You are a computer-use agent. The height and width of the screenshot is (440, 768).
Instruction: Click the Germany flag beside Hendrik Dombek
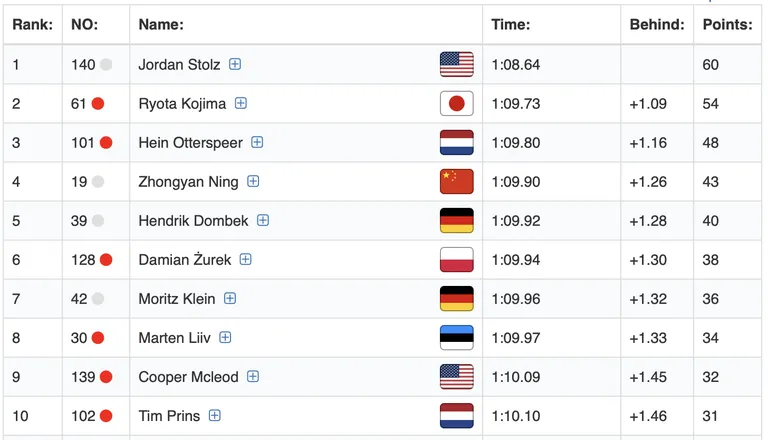[456, 220]
